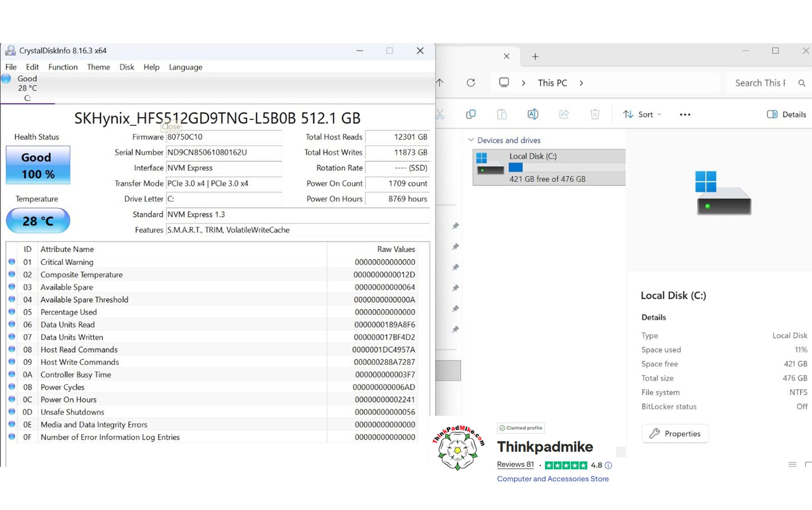Click the Rename icon in Explorer toolbar
812x510 pixels.
(x=533, y=114)
